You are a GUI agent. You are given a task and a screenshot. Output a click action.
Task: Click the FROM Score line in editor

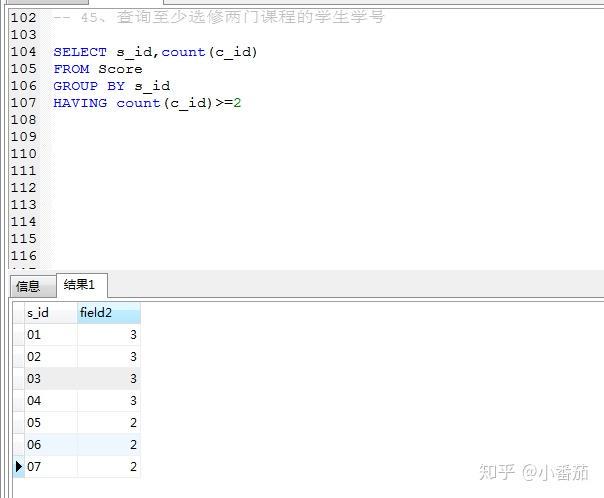(98, 69)
